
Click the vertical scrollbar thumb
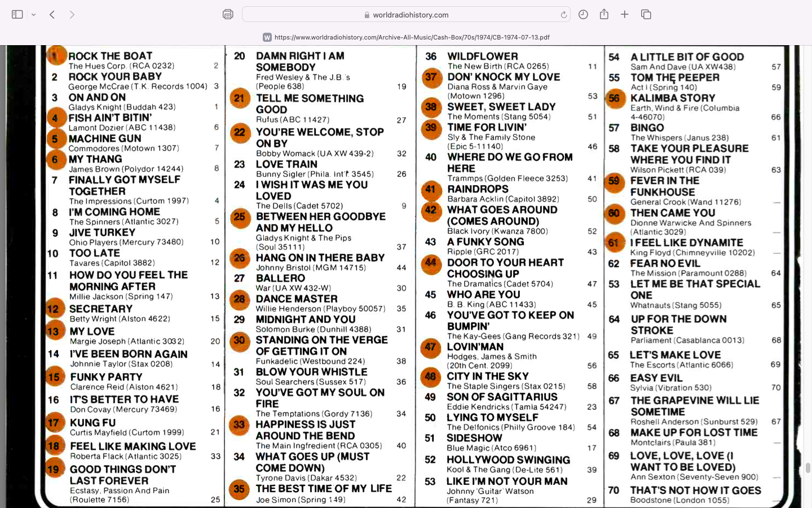pos(807,467)
